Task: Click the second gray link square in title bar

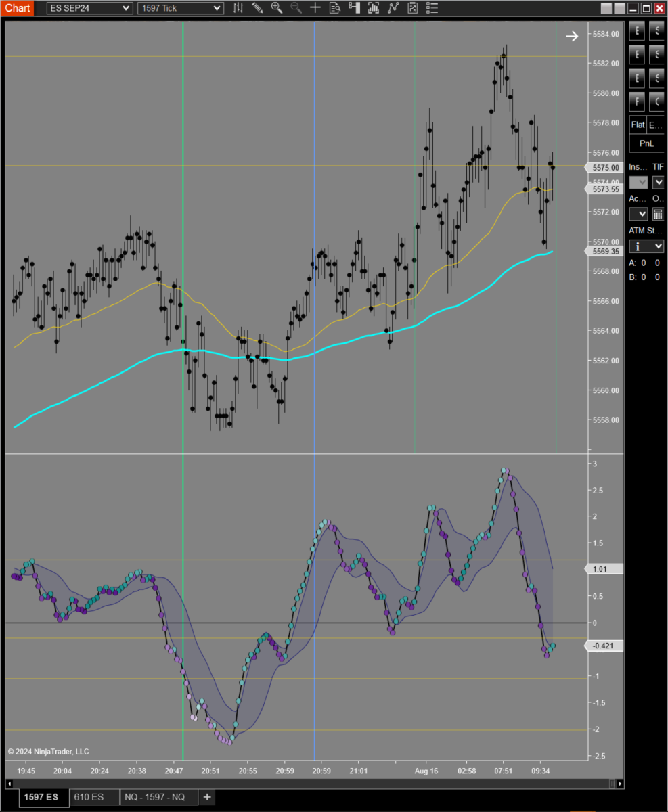Action: tap(619, 8)
